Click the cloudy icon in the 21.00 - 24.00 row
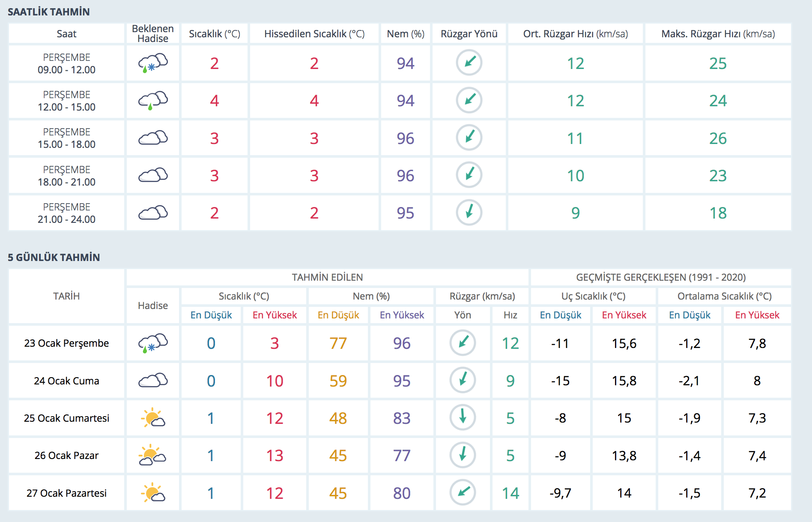 (152, 213)
